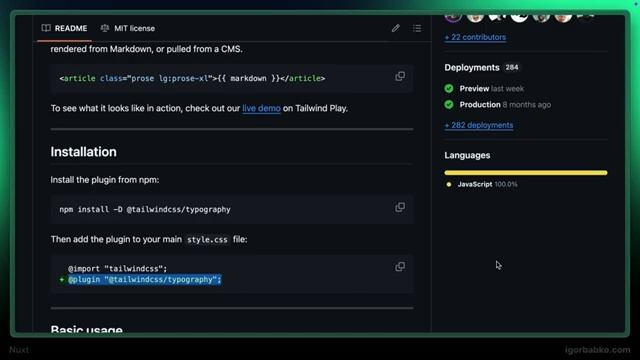Open the + 282 deployments link
The height and width of the screenshot is (360, 640).
click(479, 125)
